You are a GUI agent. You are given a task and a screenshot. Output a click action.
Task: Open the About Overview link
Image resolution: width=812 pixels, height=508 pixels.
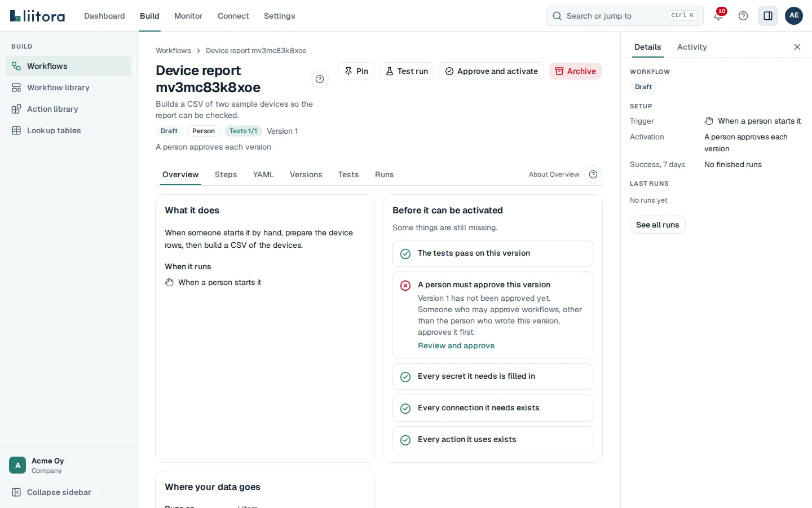click(x=554, y=174)
